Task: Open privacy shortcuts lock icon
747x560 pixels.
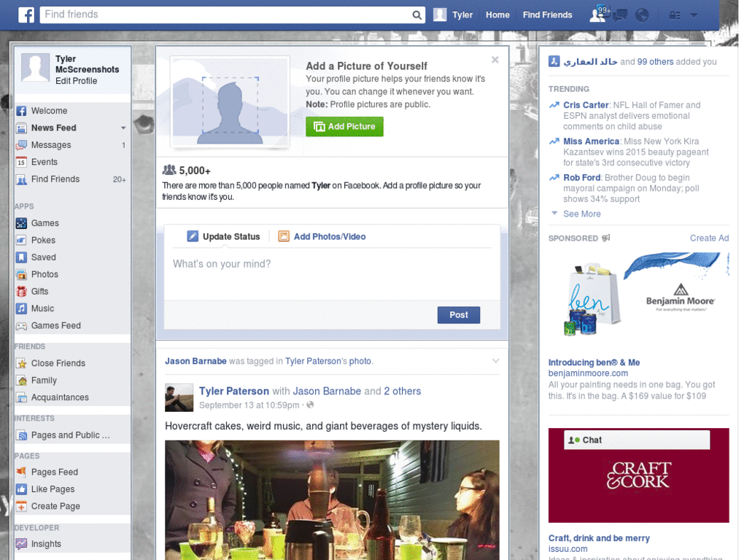Action: (x=675, y=15)
